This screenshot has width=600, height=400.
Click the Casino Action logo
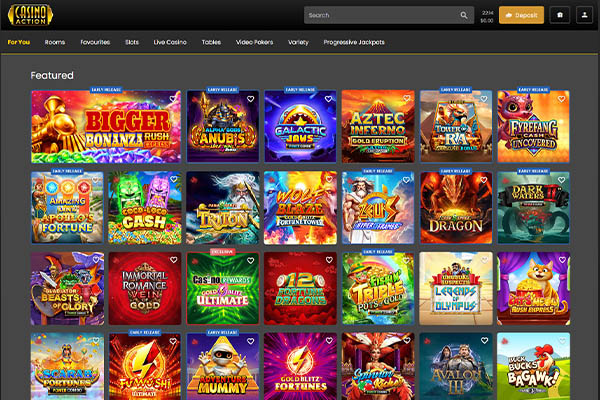click(x=27, y=15)
